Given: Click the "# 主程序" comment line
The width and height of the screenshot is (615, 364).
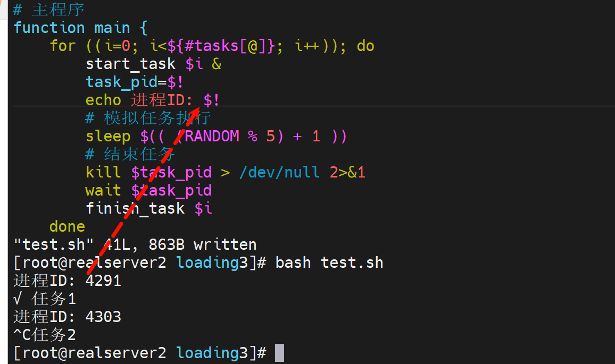Looking at the screenshot, I should coord(49,10).
